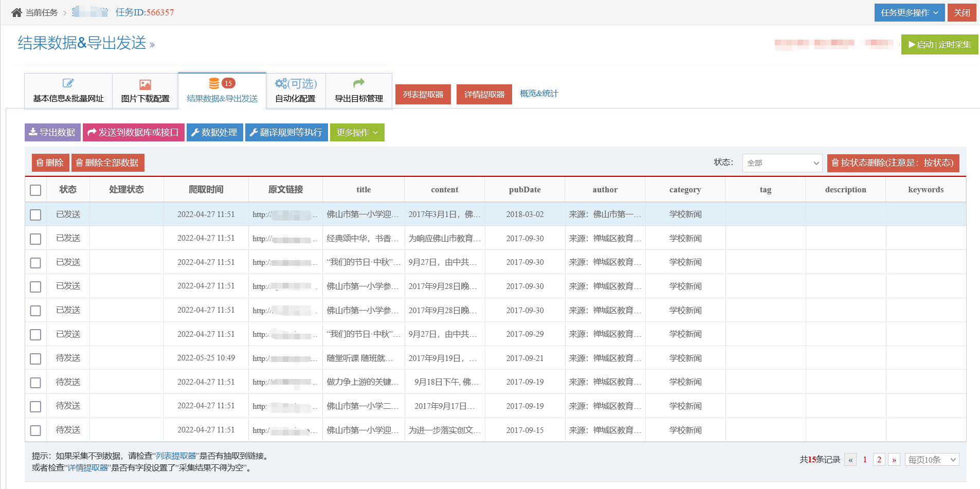Click 启动 | 定时采集 button
The height and width of the screenshot is (489, 980).
939,44
